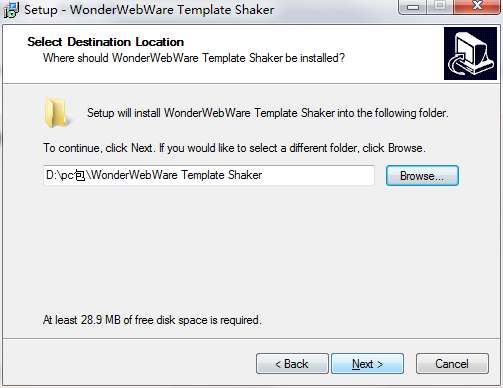Screen dimensions: 503x388
Task: Click the window title 'Setup - WonderWebWare Template Shaker'
Action: point(149,10)
